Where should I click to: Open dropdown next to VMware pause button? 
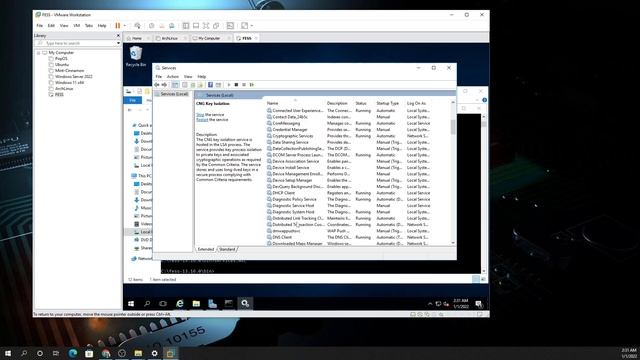pos(124,26)
